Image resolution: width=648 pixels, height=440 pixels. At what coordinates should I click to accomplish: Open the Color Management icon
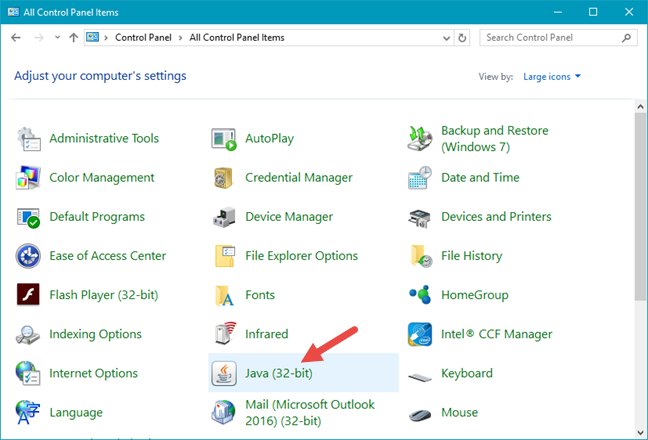(29, 178)
